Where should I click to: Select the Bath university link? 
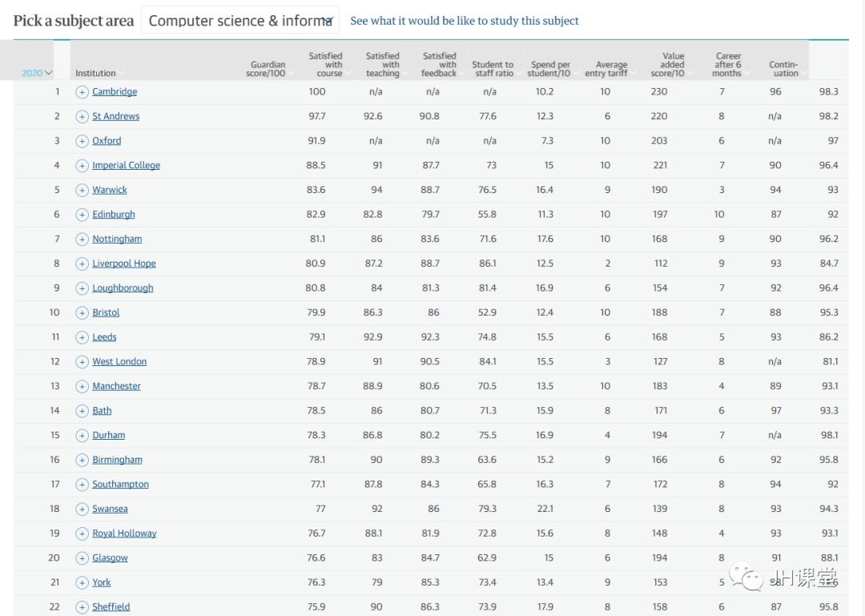[102, 410]
